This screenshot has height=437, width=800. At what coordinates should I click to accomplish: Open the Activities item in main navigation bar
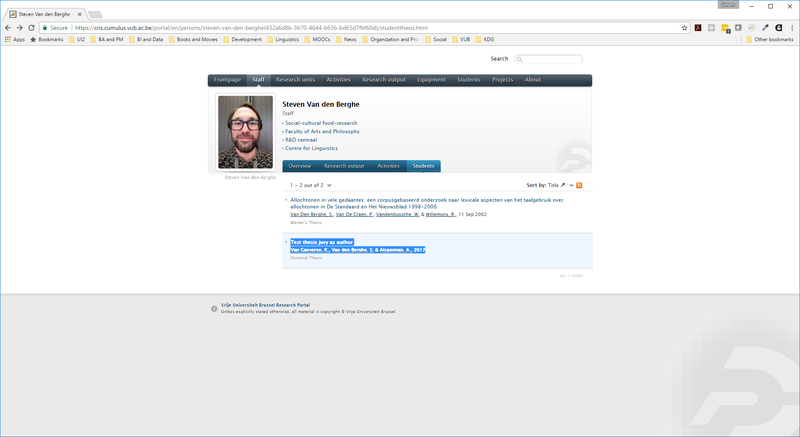point(338,80)
